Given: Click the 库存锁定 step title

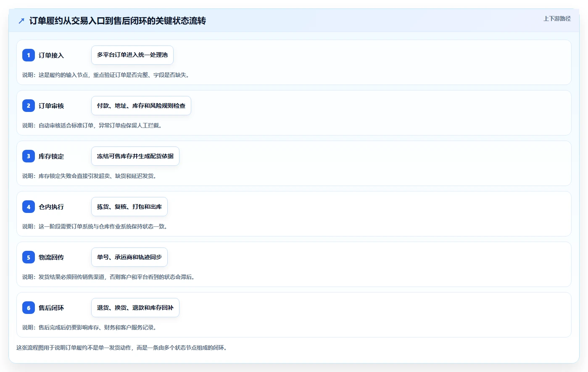Looking at the screenshot, I should [x=51, y=156].
